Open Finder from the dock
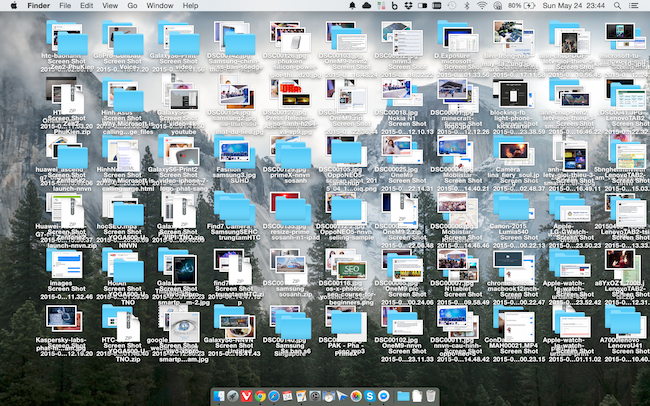The image size is (650, 406). (x=218, y=396)
